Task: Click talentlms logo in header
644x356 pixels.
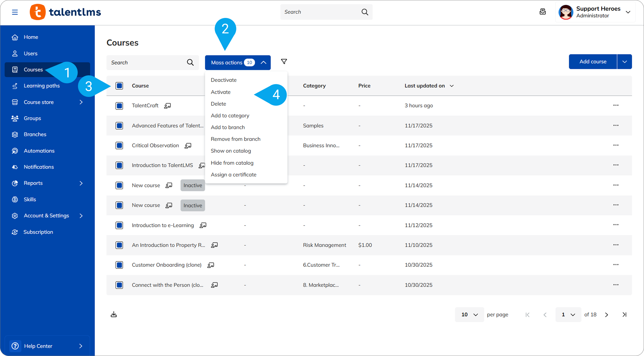Action: point(65,12)
